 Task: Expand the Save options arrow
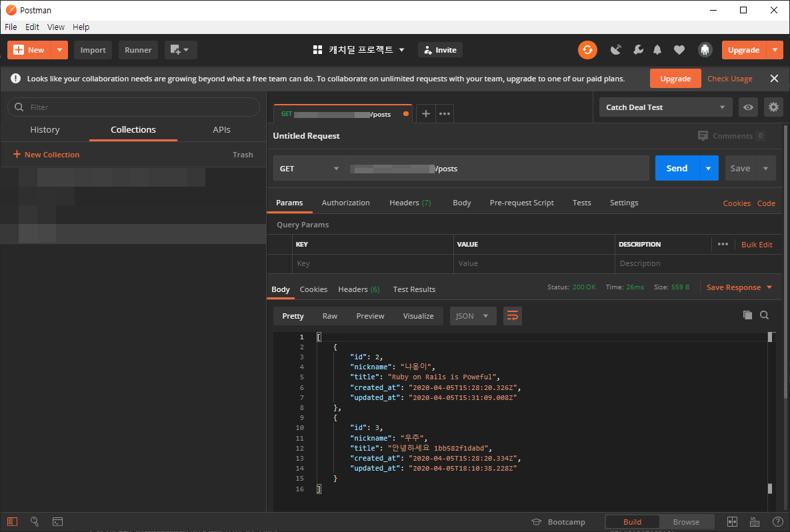[x=766, y=169]
